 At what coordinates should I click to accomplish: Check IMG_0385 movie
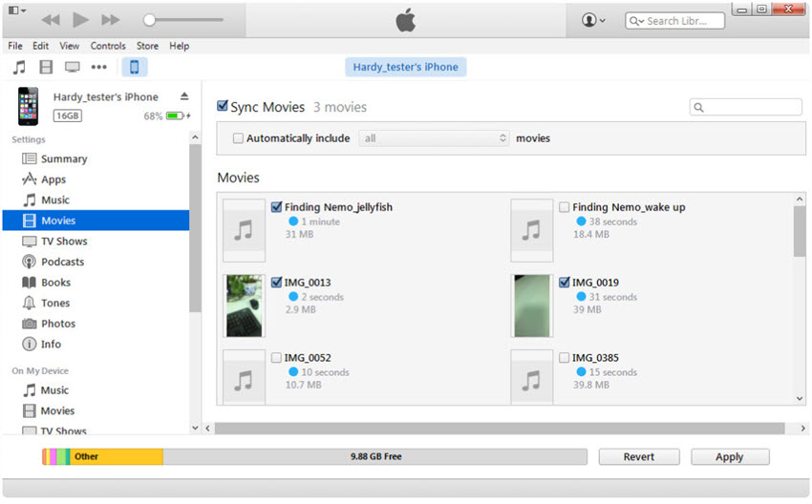(x=564, y=358)
